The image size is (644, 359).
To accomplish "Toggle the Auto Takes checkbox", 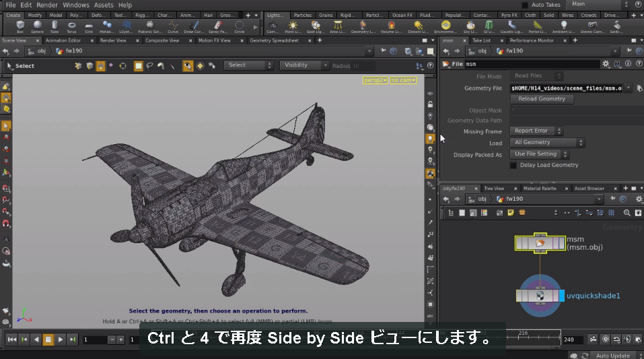I will [x=524, y=5].
